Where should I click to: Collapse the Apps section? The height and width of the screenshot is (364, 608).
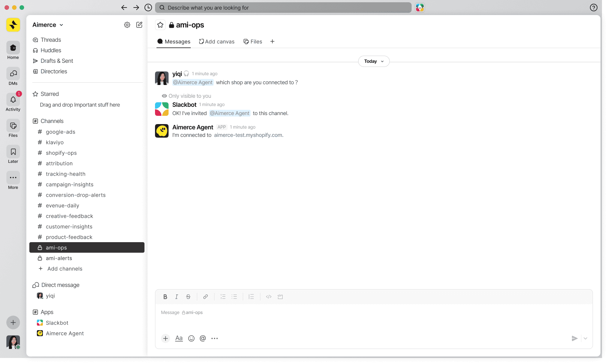[43, 312]
